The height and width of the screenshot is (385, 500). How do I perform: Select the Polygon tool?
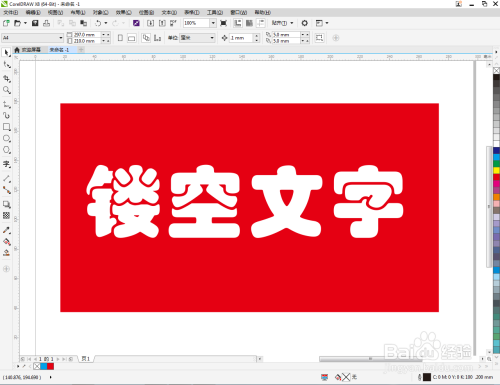(6, 150)
